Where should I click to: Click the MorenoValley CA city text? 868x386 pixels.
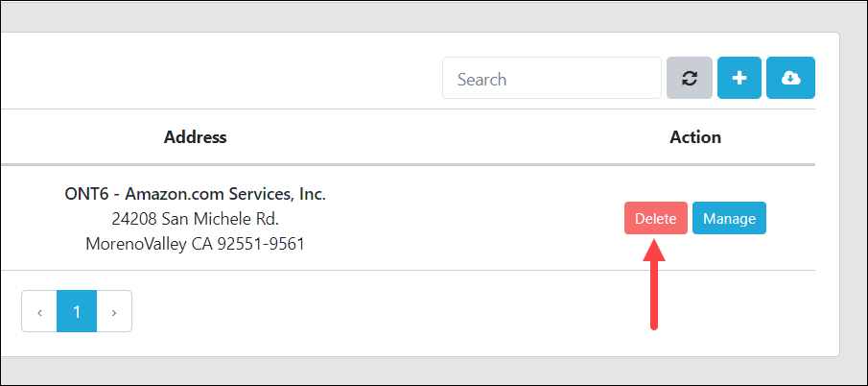[150, 244]
